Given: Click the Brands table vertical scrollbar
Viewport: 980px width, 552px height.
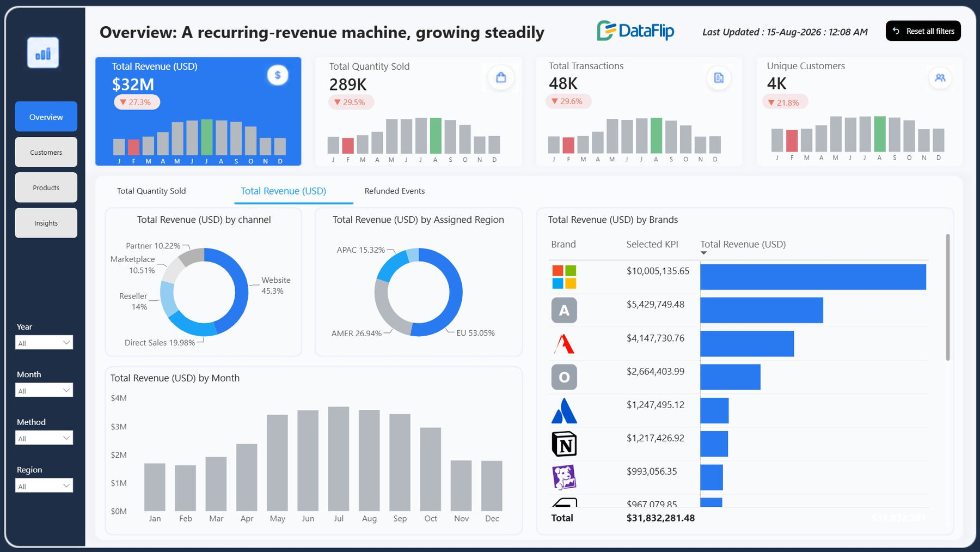Looking at the screenshot, I should pos(948,297).
